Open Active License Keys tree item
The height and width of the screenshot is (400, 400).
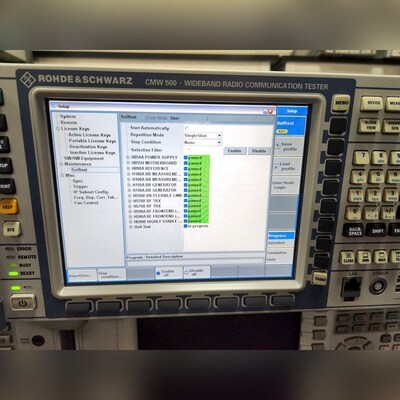89,135
